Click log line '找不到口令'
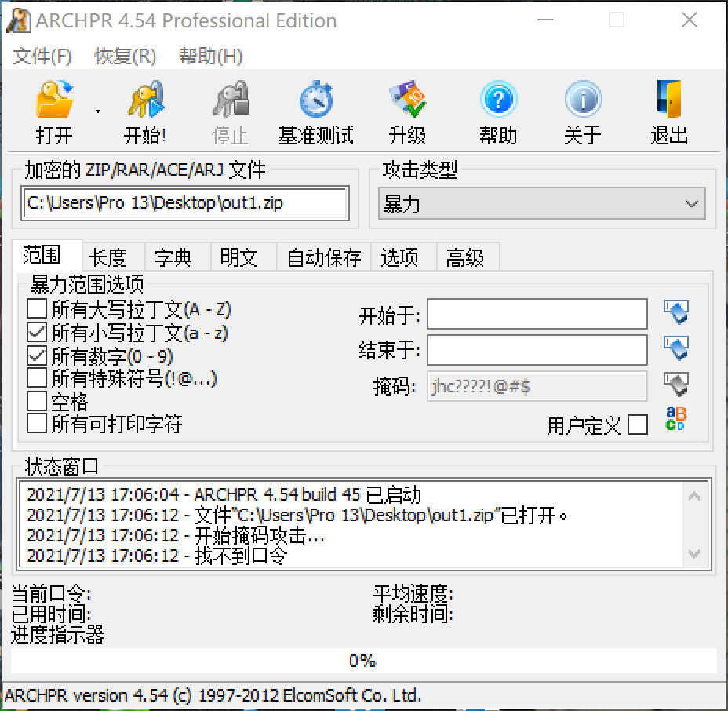728x711 pixels. (x=157, y=556)
